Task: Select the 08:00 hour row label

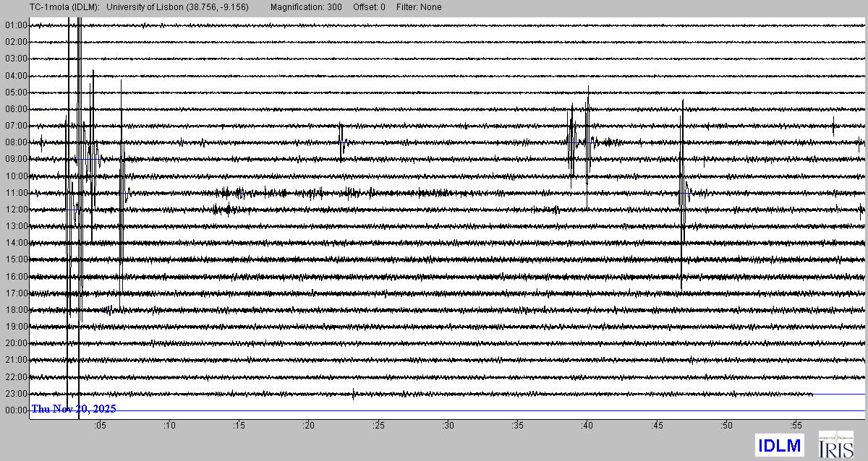Action: pos(15,142)
